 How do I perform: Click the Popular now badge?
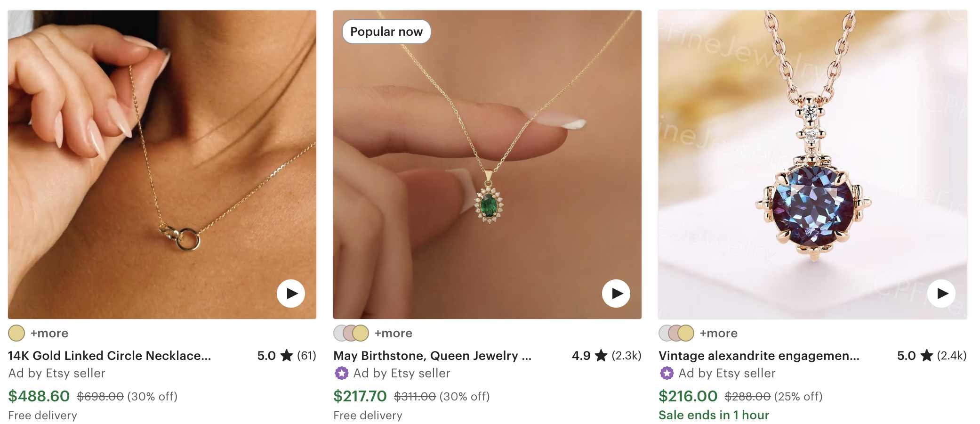click(386, 32)
